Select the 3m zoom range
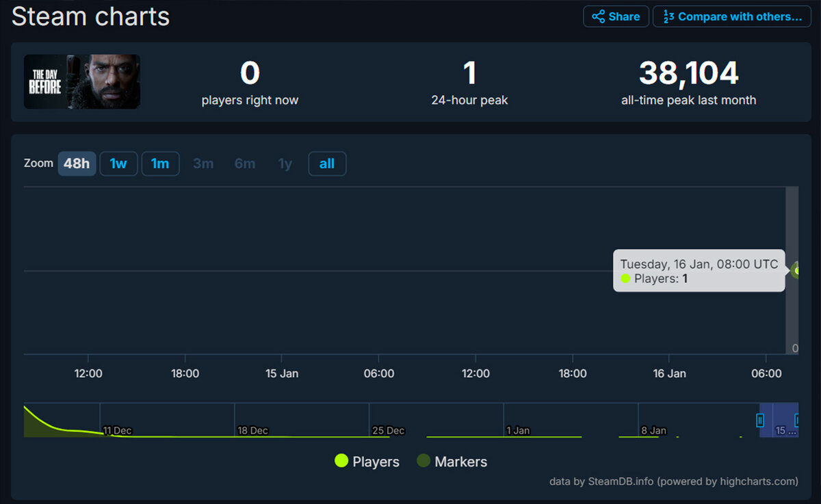The image size is (821, 504). (x=203, y=164)
